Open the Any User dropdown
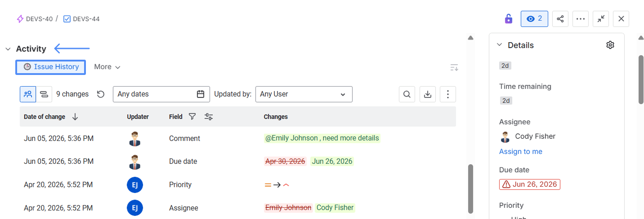Viewport: 644px width, 219px height. tap(304, 94)
